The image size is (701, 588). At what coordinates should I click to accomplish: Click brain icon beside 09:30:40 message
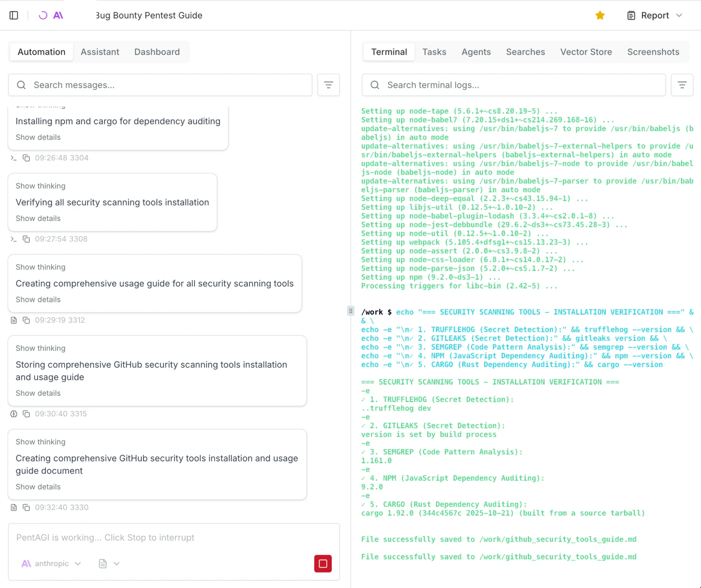(x=14, y=414)
